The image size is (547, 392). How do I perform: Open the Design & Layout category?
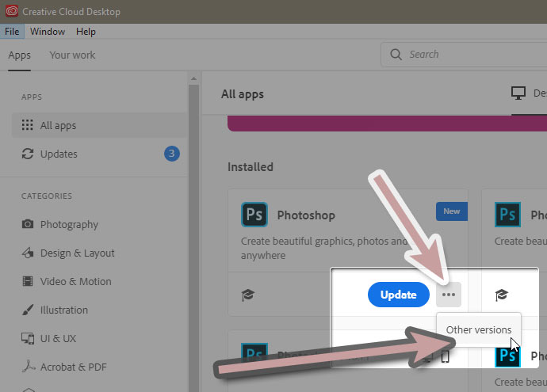tap(77, 253)
